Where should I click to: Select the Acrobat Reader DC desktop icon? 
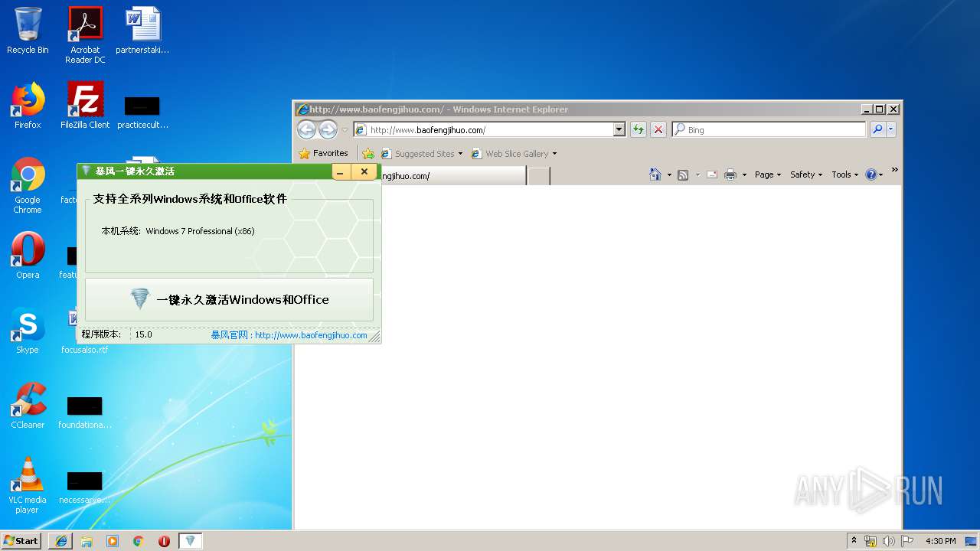click(x=85, y=35)
